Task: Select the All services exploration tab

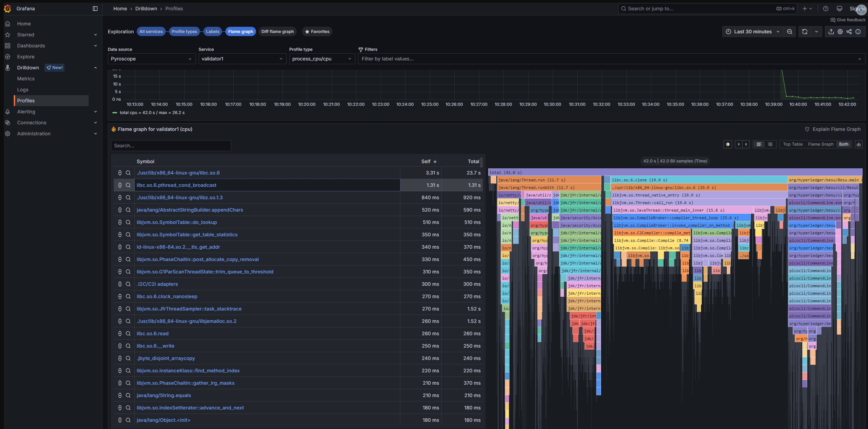Action: (x=151, y=32)
